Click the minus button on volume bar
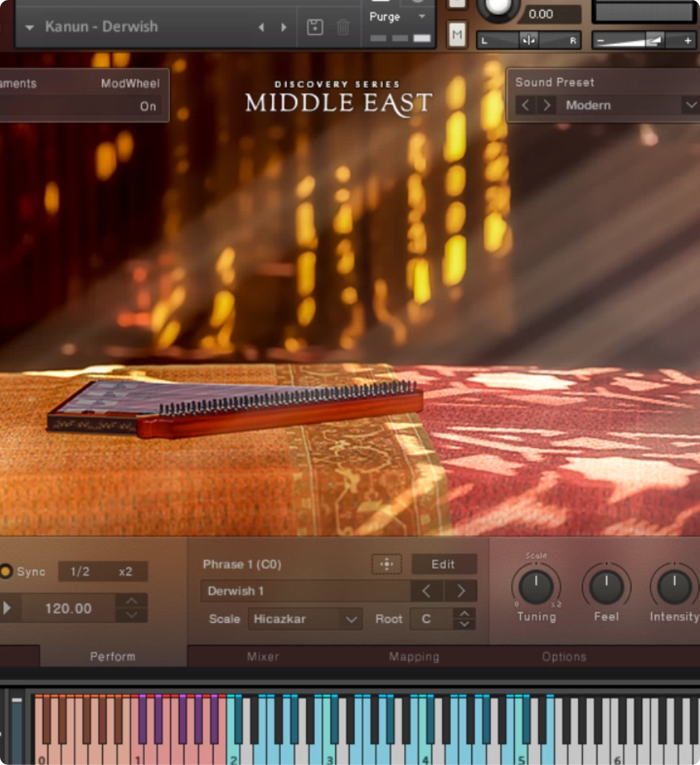Screen dimensions: 700x765 click(x=601, y=41)
